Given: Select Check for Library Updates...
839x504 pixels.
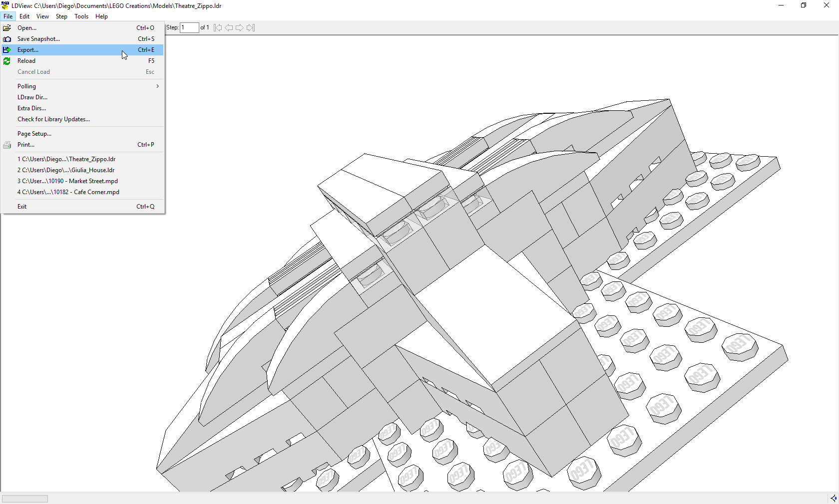Looking at the screenshot, I should [x=83, y=119].
